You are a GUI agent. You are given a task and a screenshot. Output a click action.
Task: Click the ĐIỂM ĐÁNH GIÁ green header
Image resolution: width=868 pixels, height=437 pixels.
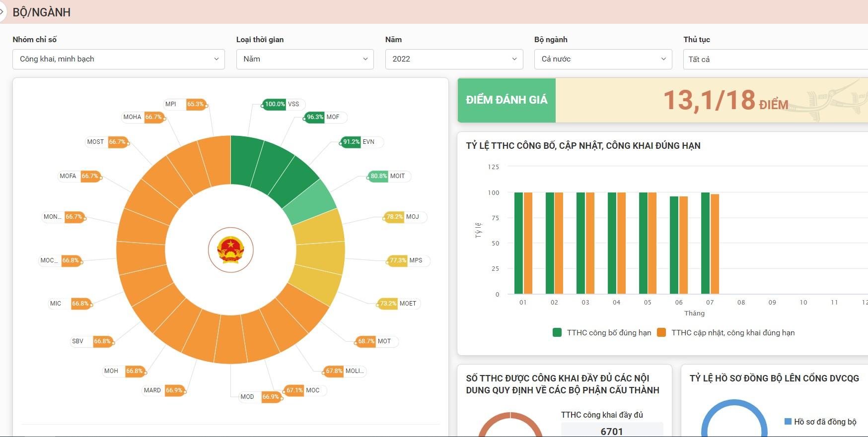pyautogui.click(x=506, y=100)
